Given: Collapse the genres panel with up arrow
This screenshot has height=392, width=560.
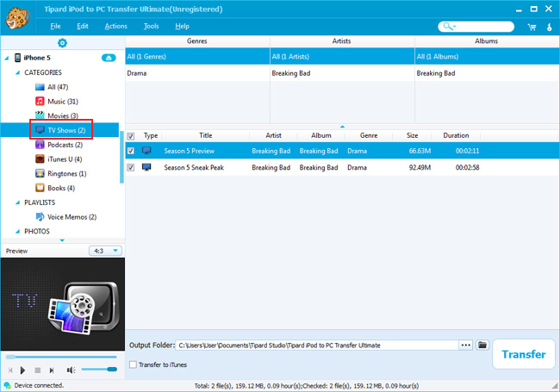Looking at the screenshot, I should (342, 127).
